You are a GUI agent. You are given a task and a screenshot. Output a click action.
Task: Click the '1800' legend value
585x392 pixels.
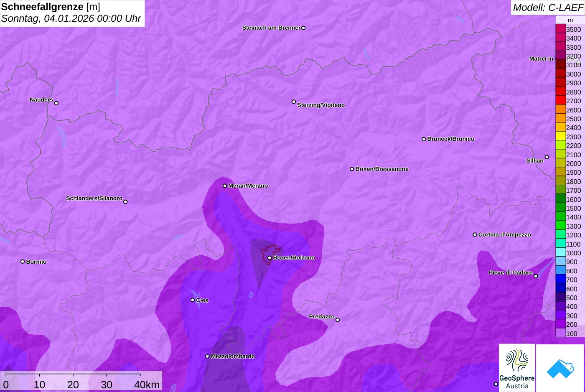pos(573,181)
